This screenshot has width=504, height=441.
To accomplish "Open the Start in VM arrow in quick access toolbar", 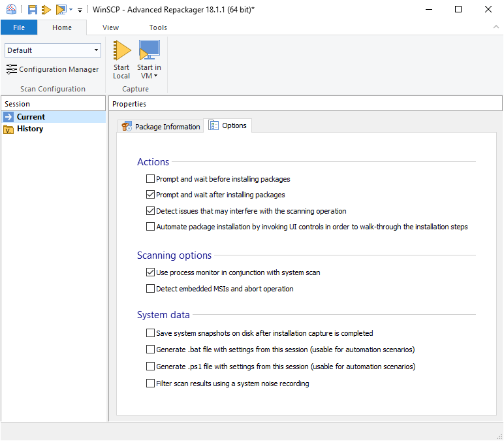I will pyautogui.click(x=71, y=10).
